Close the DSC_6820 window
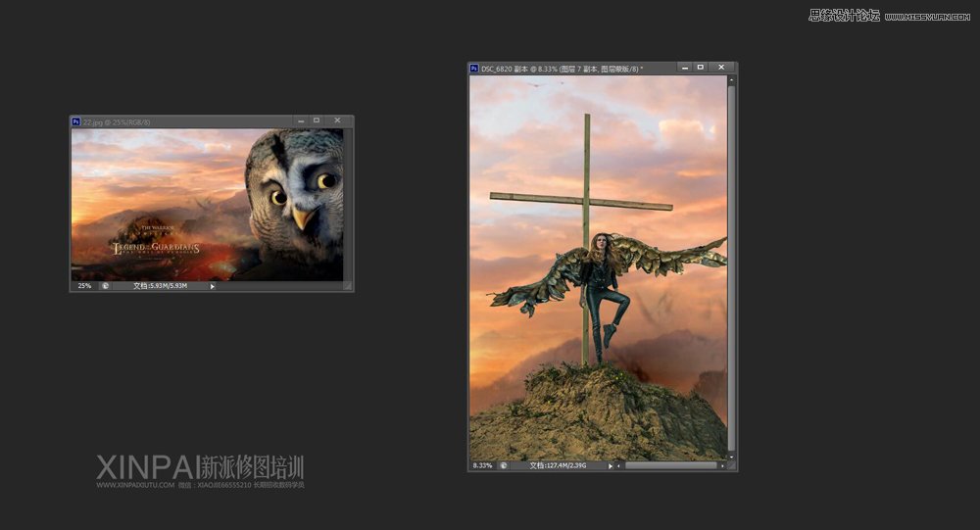This screenshot has height=530, width=980. (721, 67)
